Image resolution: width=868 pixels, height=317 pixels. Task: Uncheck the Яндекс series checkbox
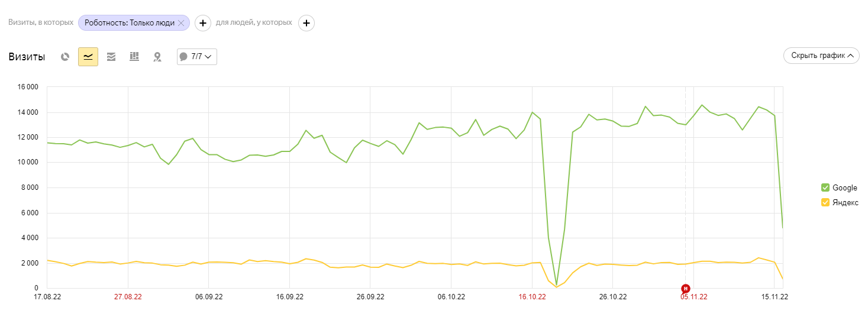[825, 202]
